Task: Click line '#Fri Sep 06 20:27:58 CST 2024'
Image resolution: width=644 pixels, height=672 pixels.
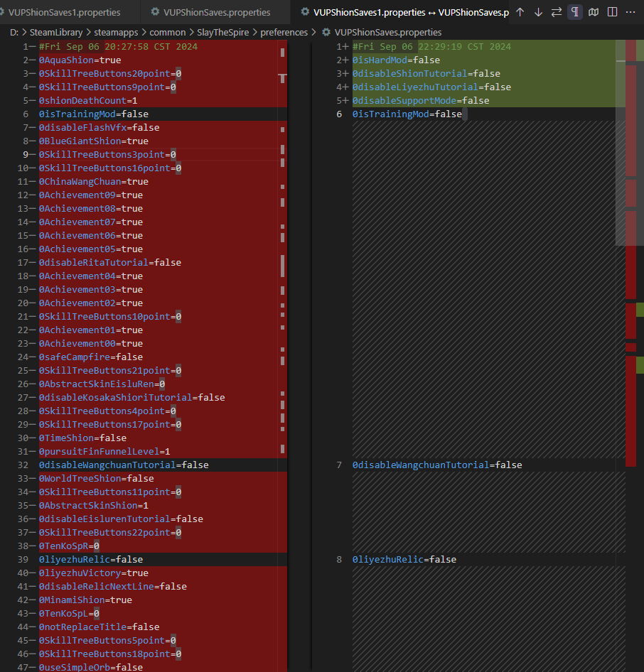Action: 118,47
